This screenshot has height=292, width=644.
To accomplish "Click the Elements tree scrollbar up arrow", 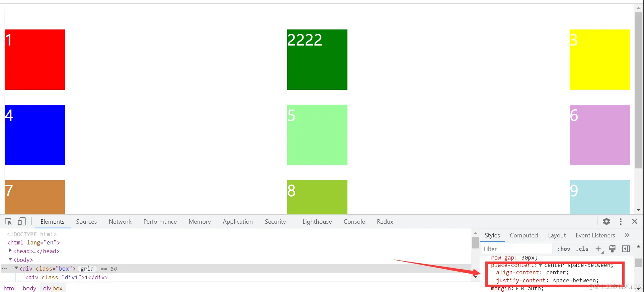I will coord(475,233).
